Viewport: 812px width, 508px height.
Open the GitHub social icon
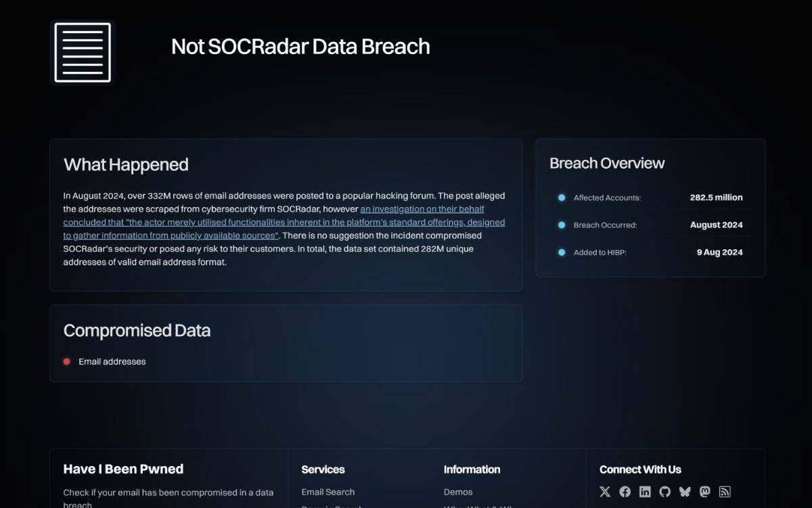pos(664,492)
